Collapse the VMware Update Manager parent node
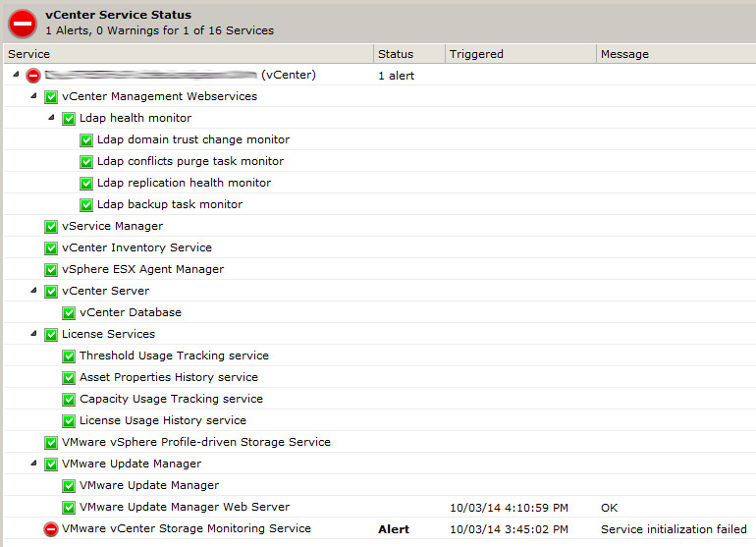 (33, 464)
